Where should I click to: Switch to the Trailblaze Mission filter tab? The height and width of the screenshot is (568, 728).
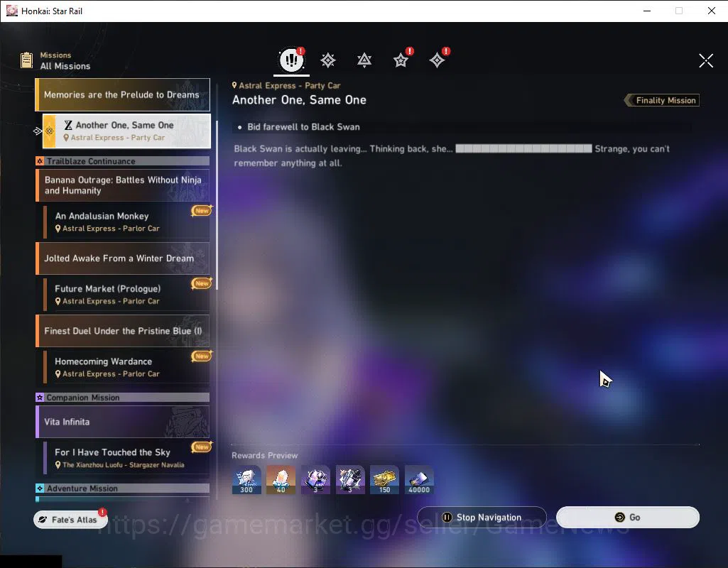click(328, 60)
